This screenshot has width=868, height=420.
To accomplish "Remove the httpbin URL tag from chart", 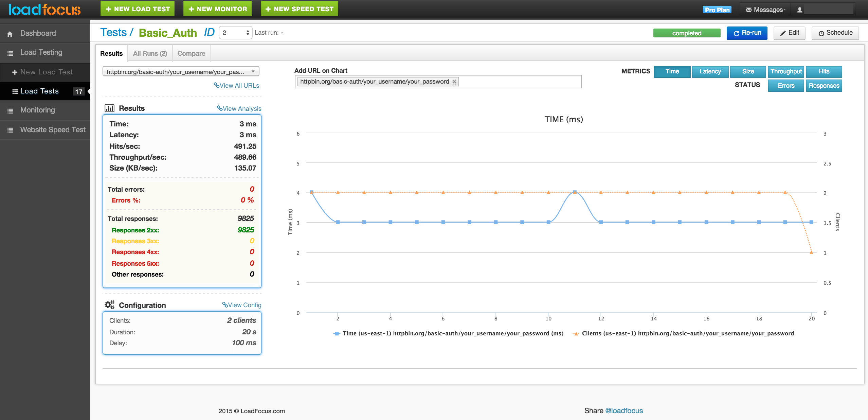I will point(454,82).
